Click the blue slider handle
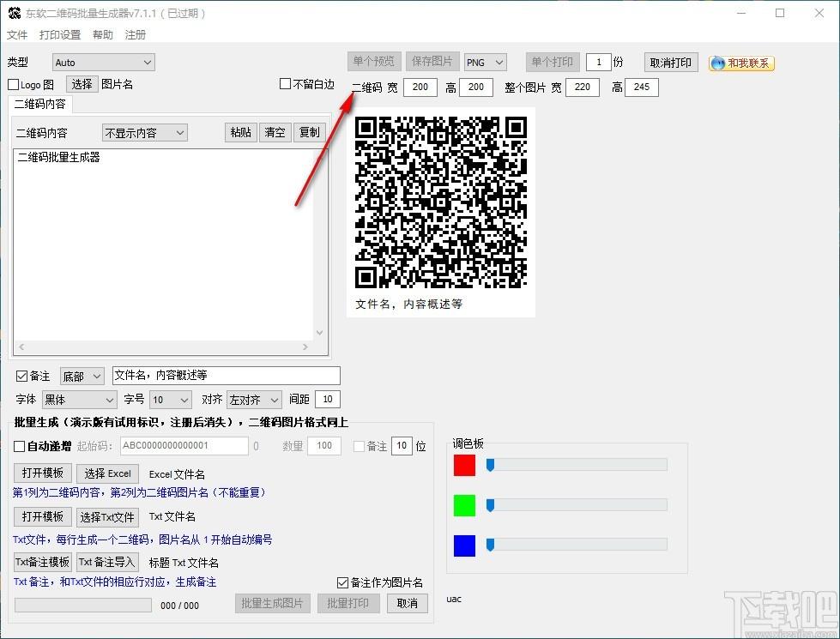 (490, 546)
